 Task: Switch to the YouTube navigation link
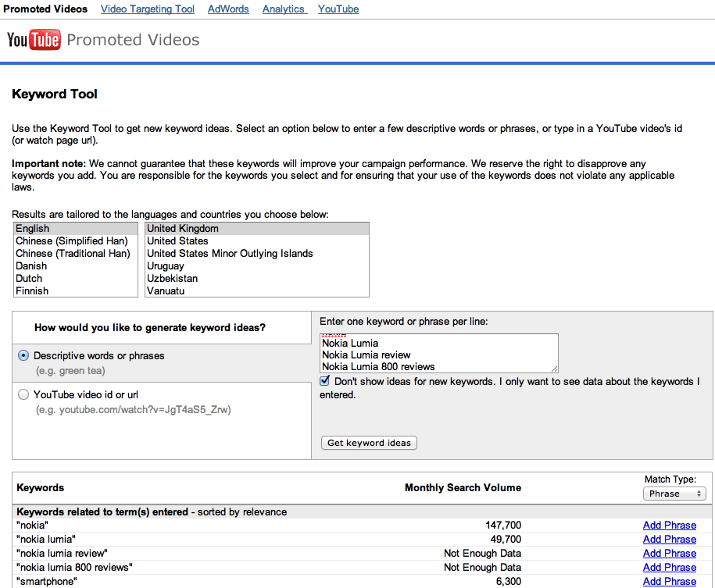point(338,9)
